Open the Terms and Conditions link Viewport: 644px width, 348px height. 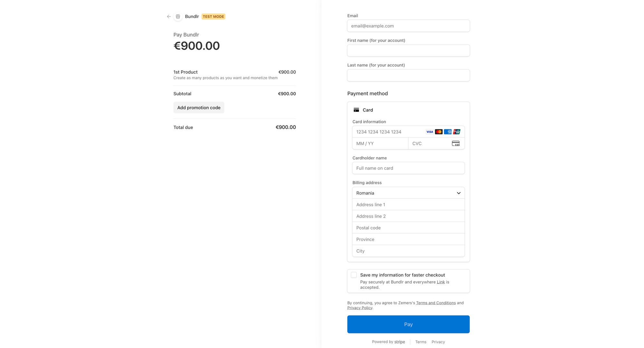coord(436,303)
